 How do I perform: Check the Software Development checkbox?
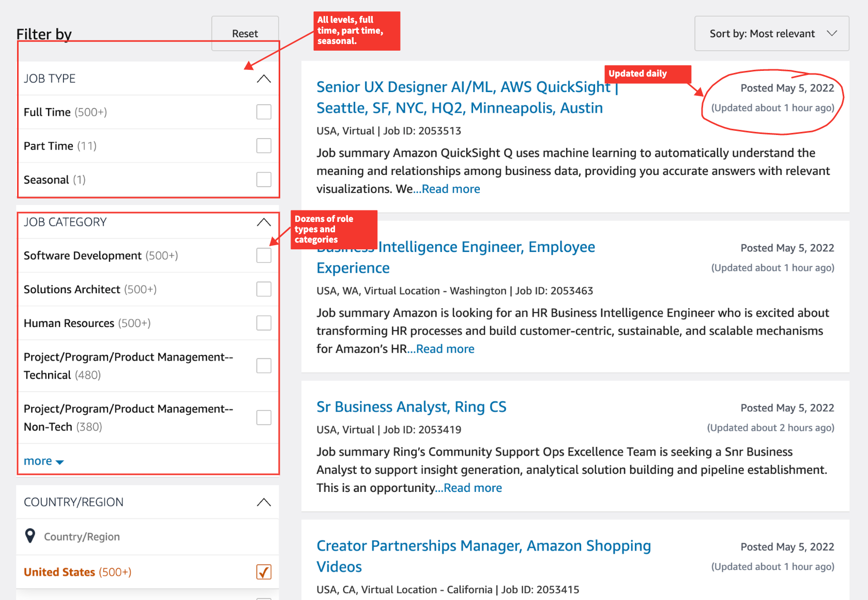pos(264,256)
